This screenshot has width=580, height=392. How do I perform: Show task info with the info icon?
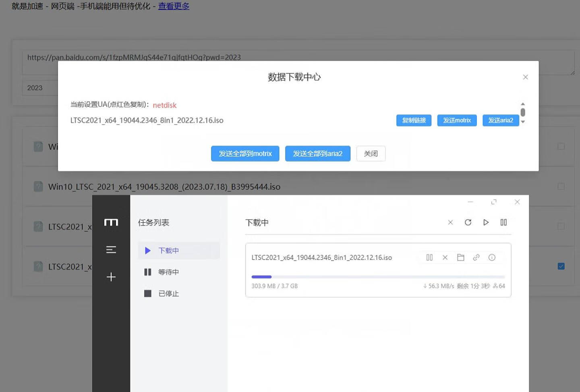pos(492,257)
